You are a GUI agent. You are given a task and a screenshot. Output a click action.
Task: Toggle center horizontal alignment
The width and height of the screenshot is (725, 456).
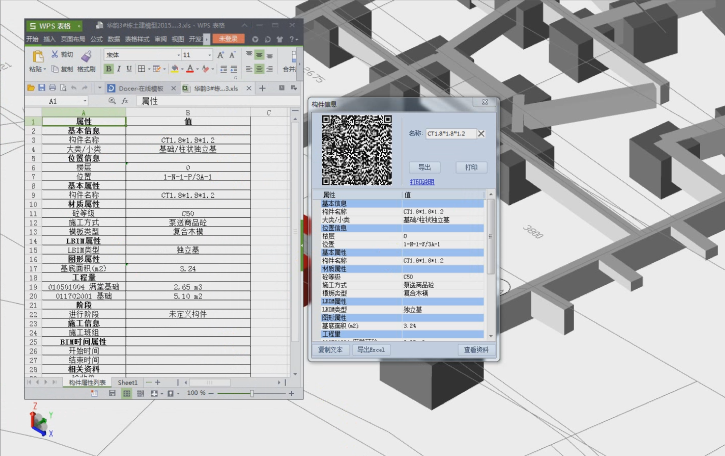(257, 69)
